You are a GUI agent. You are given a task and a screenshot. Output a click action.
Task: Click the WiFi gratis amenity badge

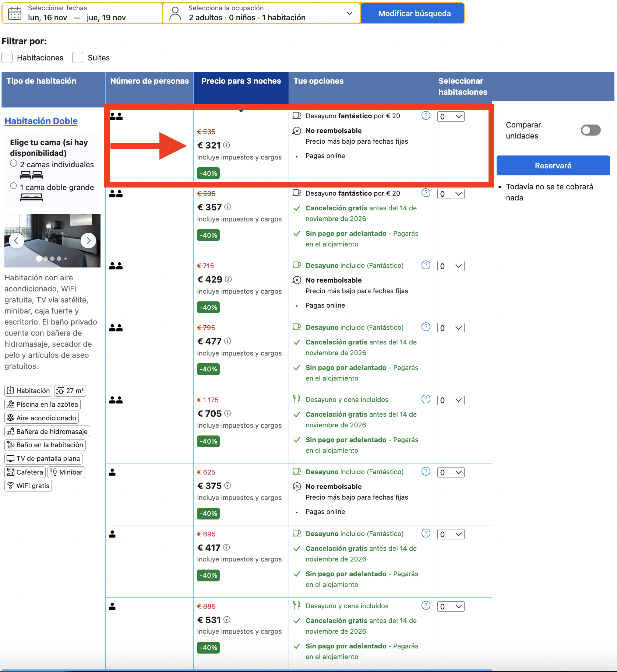[28, 486]
